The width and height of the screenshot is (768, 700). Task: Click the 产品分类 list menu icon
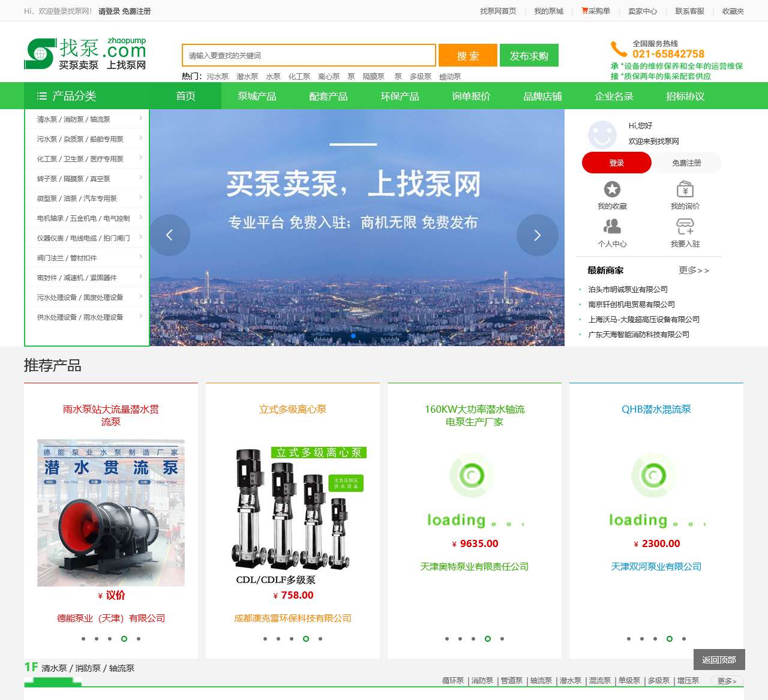42,96
